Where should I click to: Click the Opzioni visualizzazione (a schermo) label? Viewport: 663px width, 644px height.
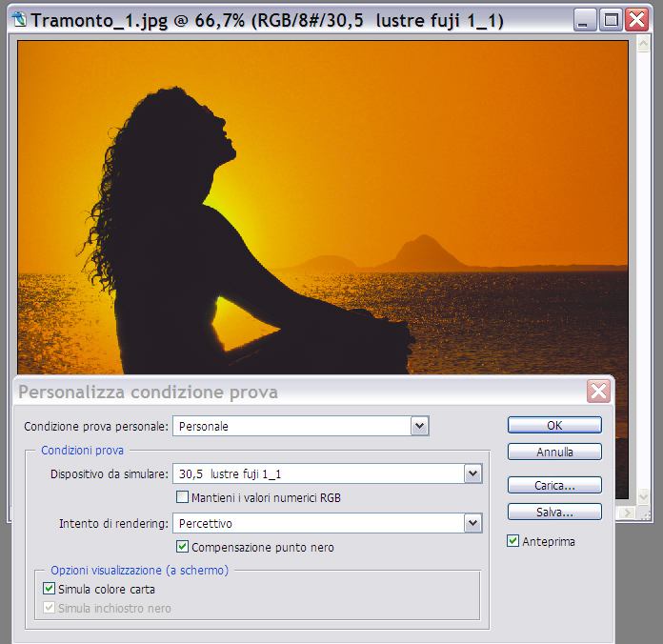pos(139,571)
